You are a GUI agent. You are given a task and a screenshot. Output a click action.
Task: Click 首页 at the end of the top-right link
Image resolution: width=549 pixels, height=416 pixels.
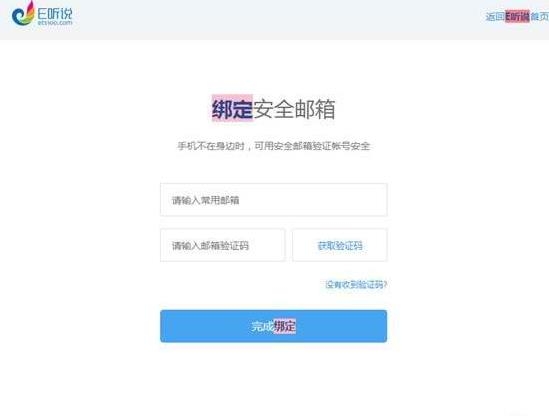(539, 16)
